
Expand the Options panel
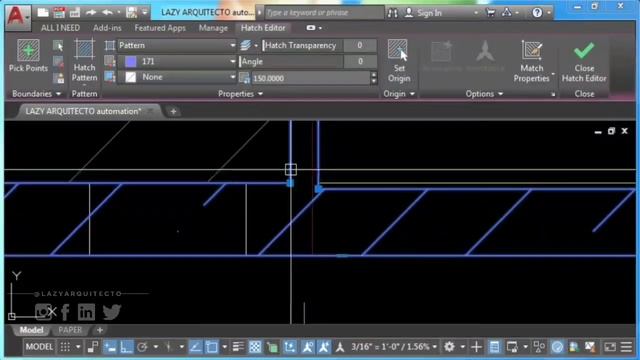point(484,94)
